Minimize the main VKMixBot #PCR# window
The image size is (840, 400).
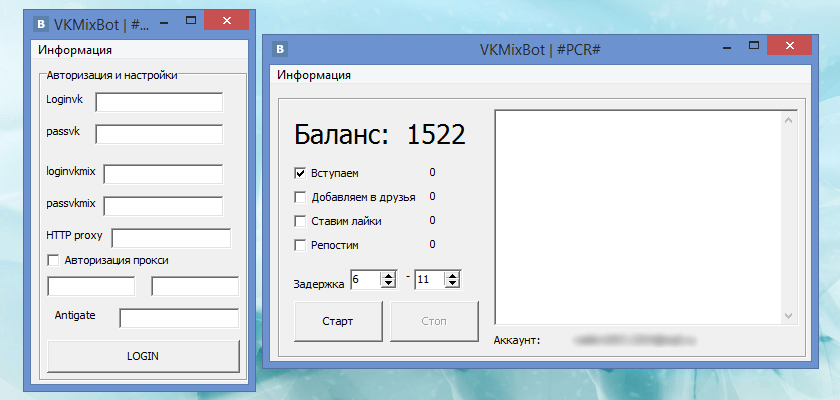tap(727, 47)
